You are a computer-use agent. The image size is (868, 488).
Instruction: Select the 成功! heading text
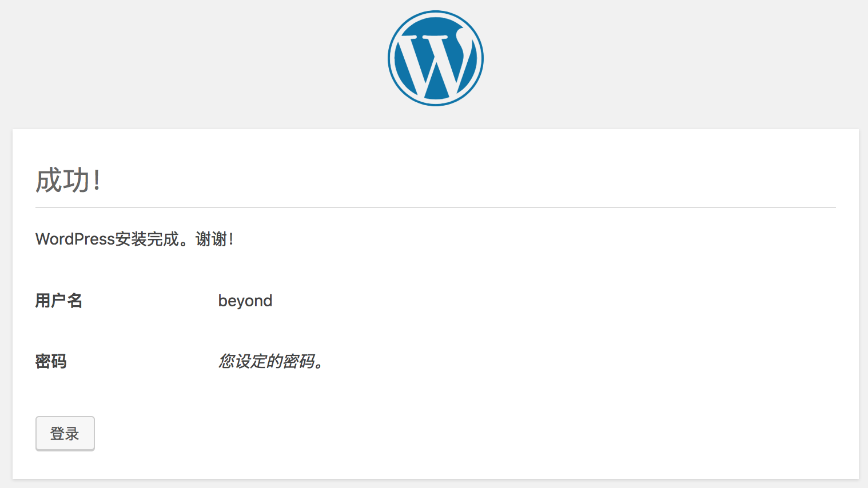pyautogui.click(x=68, y=180)
